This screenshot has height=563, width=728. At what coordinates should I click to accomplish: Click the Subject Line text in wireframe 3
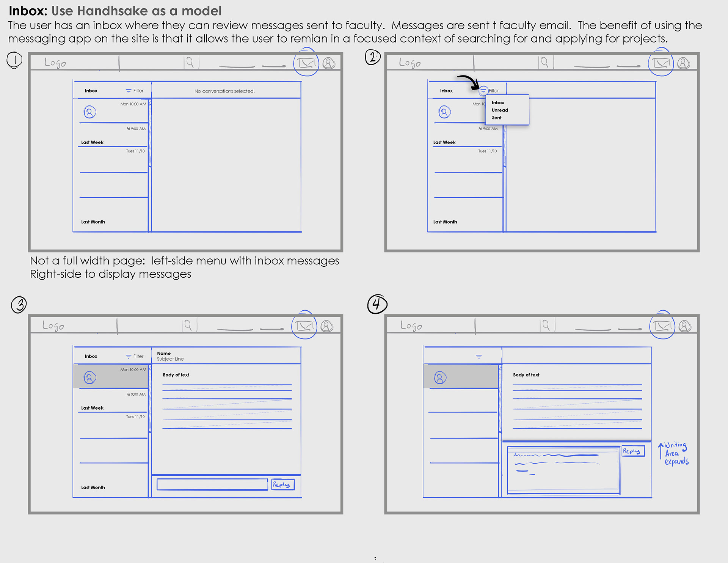pos(170,359)
